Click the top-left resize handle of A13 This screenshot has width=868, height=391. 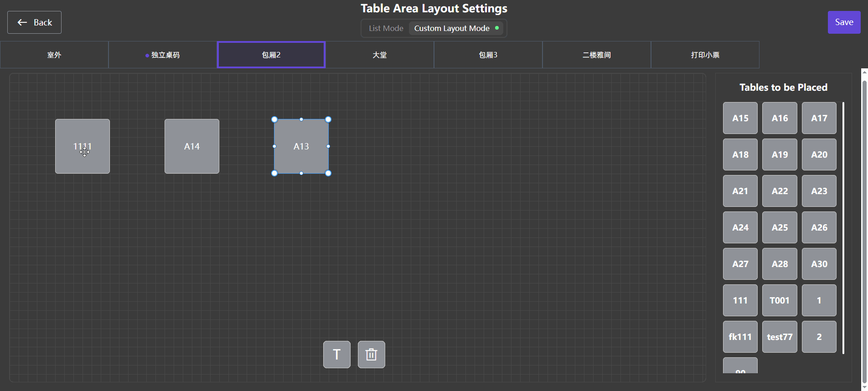[x=274, y=119]
